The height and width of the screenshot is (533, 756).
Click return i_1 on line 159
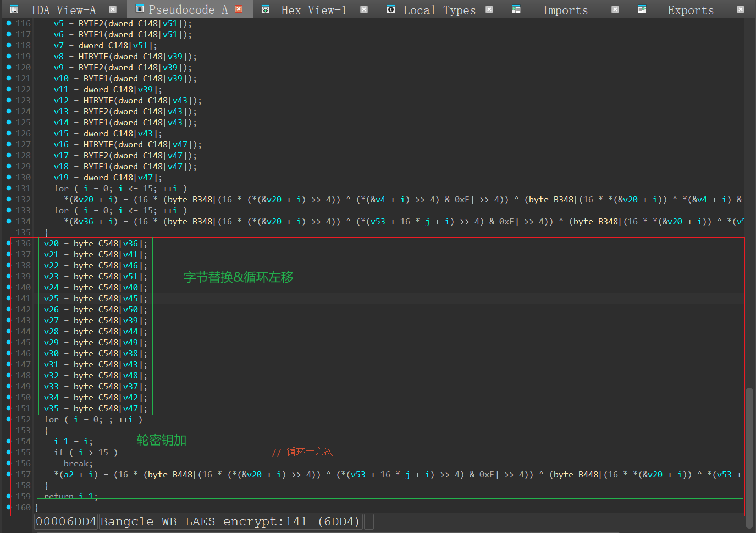pos(71,497)
